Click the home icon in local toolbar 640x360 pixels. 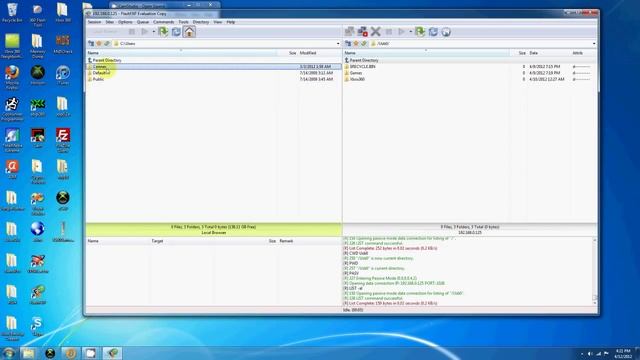189,32
